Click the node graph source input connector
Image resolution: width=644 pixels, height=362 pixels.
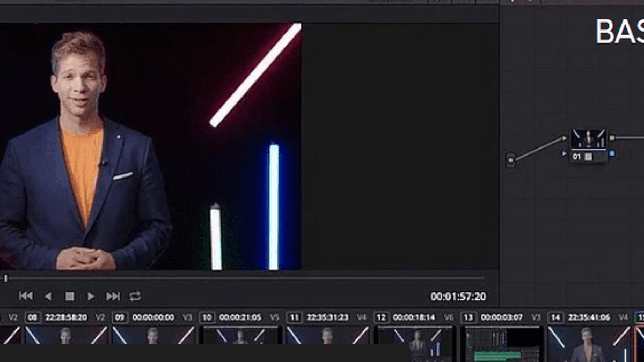[510, 160]
